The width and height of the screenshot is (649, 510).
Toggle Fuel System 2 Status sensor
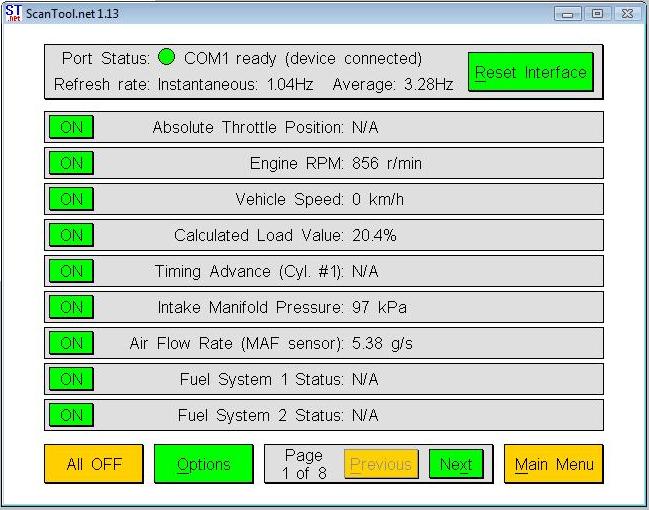pyautogui.click(x=71, y=415)
